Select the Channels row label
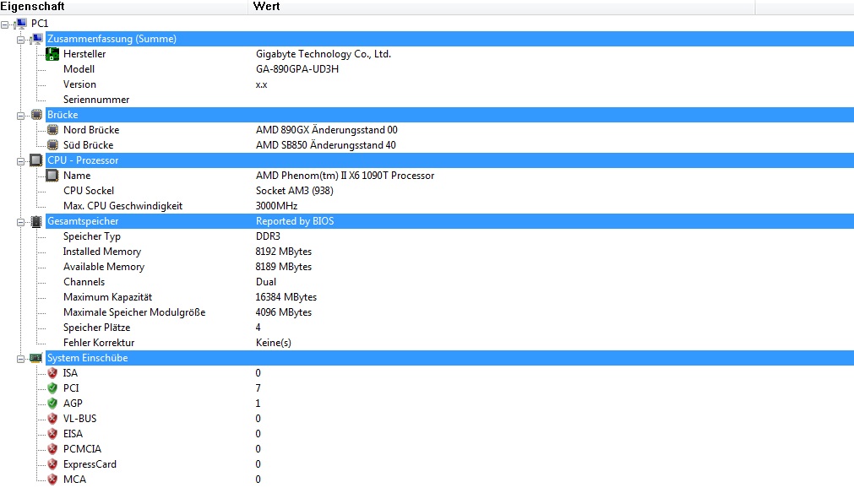Viewport: 854px width, 504px height. click(84, 282)
